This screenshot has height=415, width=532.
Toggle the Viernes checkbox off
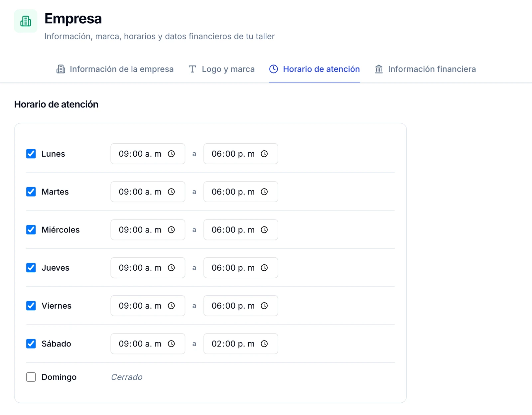pos(31,306)
